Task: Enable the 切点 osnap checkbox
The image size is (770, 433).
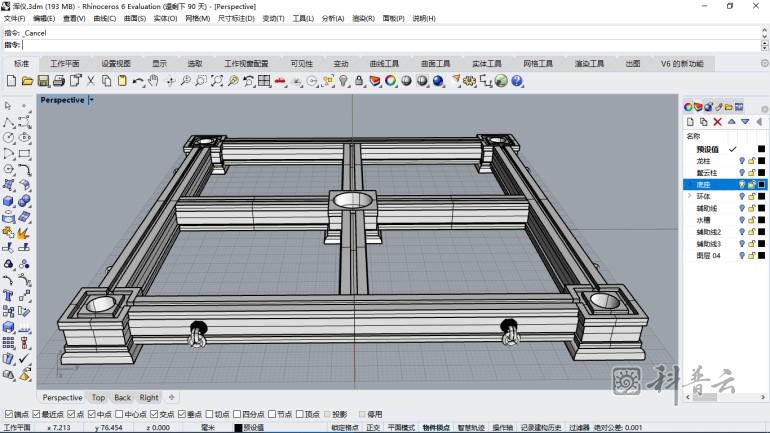Action: click(x=209, y=414)
